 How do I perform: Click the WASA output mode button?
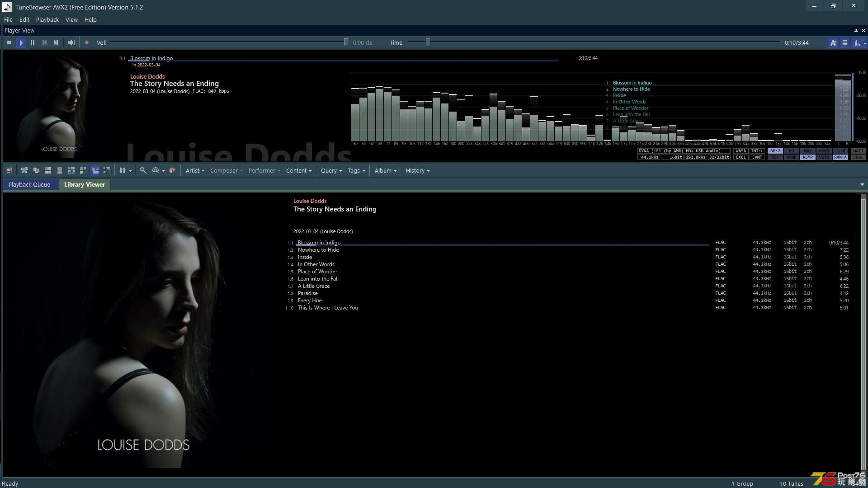point(741,151)
